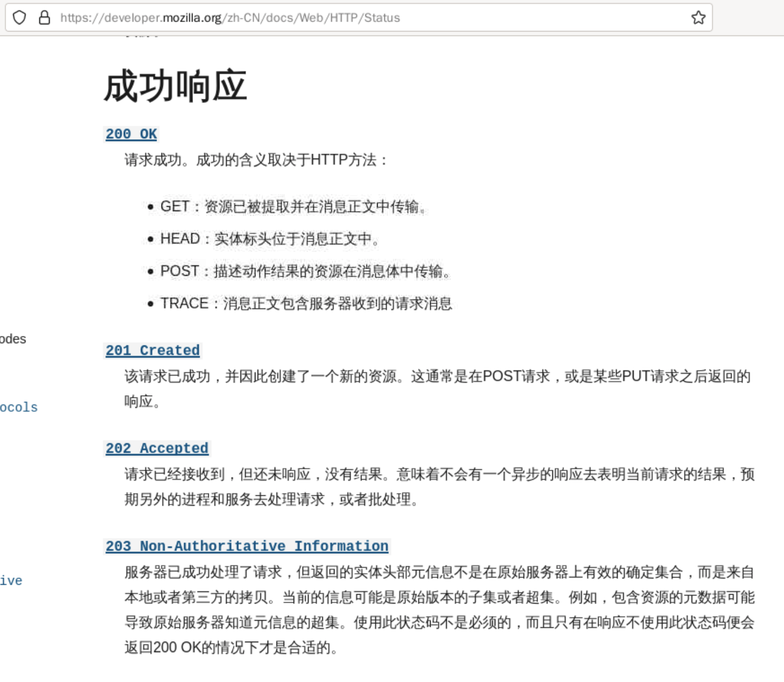Click the shield tracking protection icon

point(19,18)
